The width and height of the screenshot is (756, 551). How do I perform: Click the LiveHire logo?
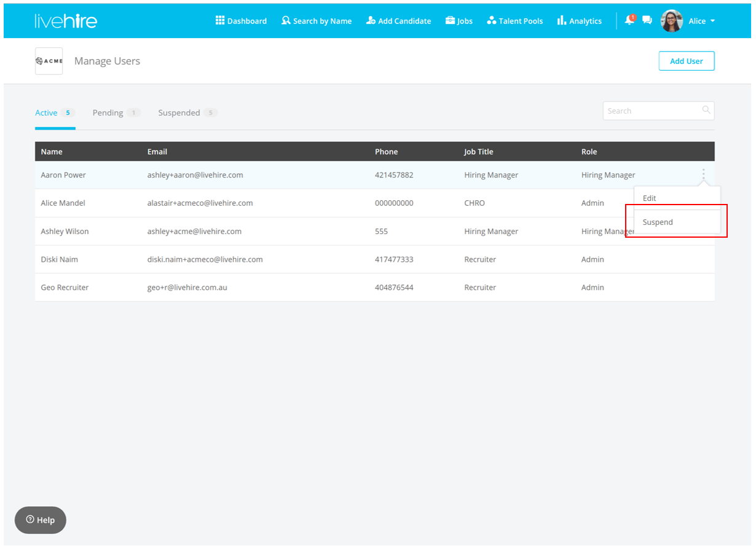(x=66, y=21)
